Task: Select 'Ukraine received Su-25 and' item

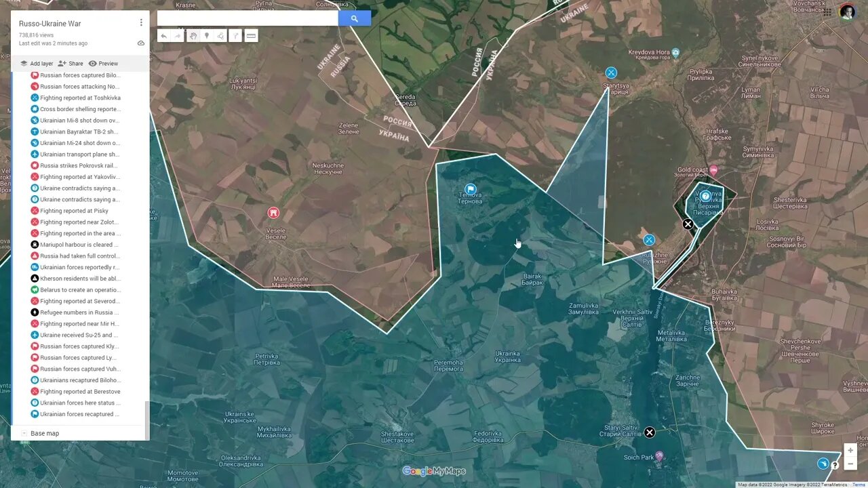Action: pos(75,335)
